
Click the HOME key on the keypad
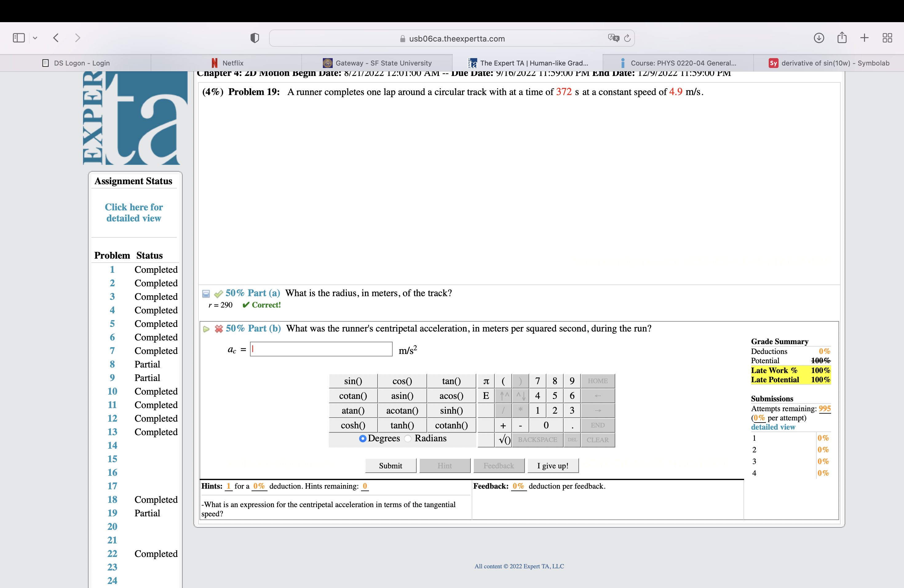point(597,381)
